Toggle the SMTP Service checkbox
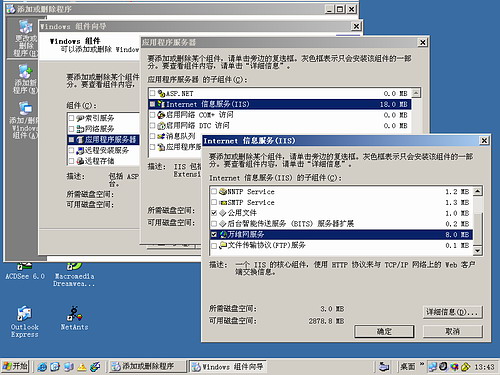 [x=214, y=202]
